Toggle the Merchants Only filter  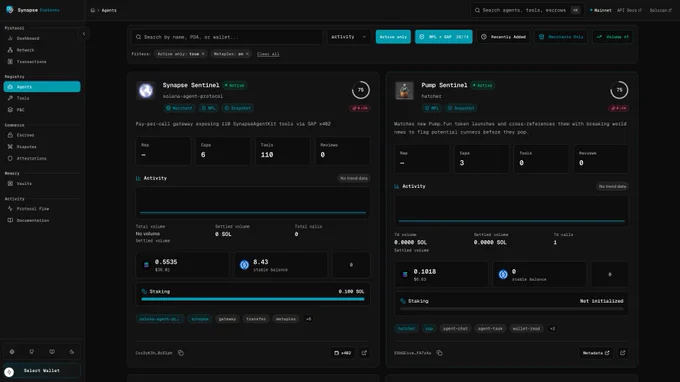coord(561,37)
